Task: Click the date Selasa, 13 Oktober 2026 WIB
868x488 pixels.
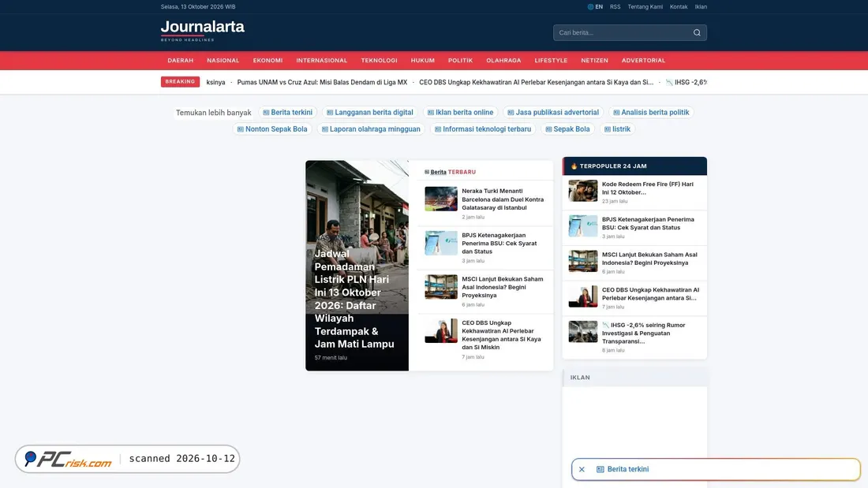Action: coord(198,6)
